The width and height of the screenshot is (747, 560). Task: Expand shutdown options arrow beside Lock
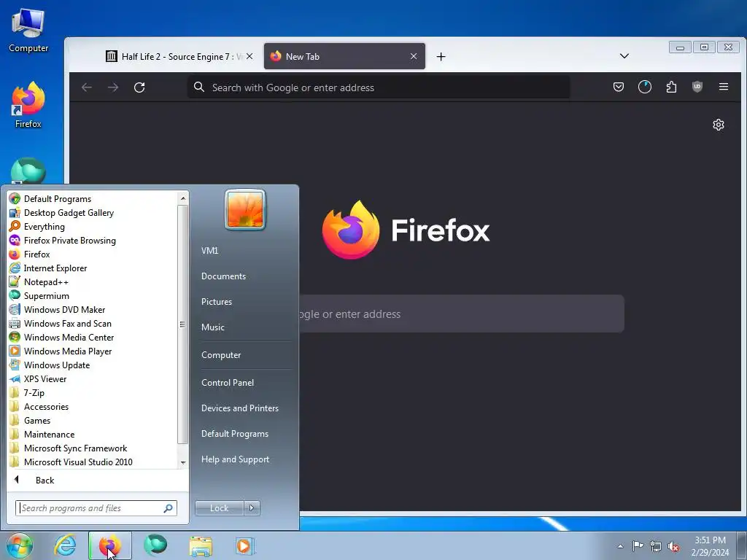tap(252, 508)
